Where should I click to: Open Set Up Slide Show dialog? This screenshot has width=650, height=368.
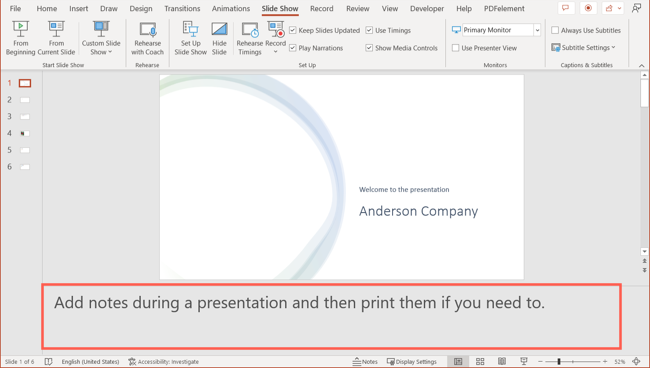click(190, 38)
